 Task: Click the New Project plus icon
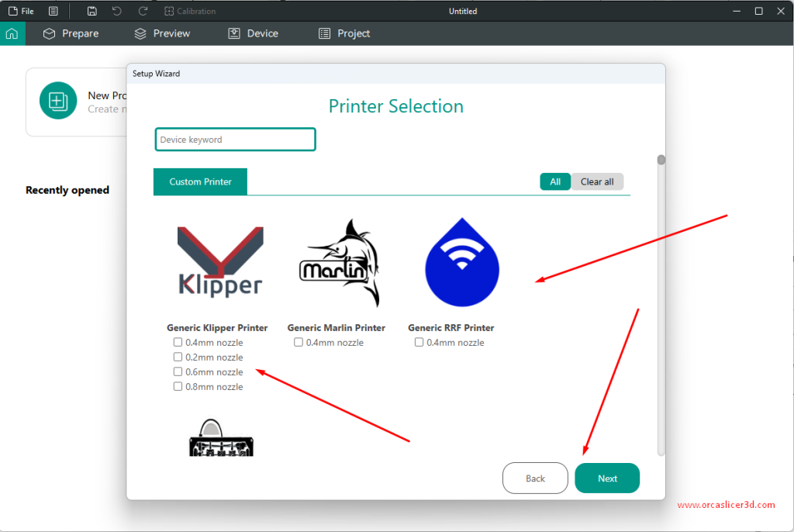coord(58,101)
